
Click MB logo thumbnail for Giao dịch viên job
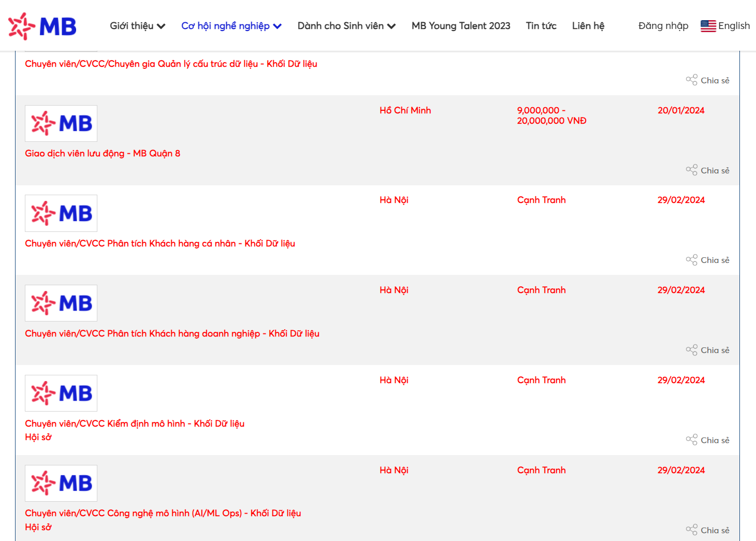click(61, 123)
